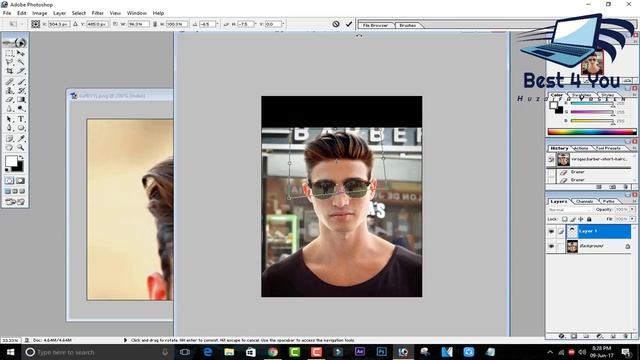Create new layer from Layers panel
The width and height of the screenshot is (640, 360).
[x=613, y=336]
